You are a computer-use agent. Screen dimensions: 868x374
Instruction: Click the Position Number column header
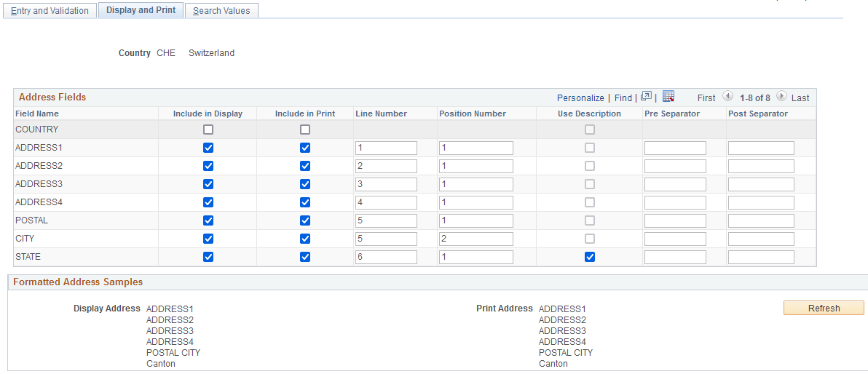tap(473, 114)
